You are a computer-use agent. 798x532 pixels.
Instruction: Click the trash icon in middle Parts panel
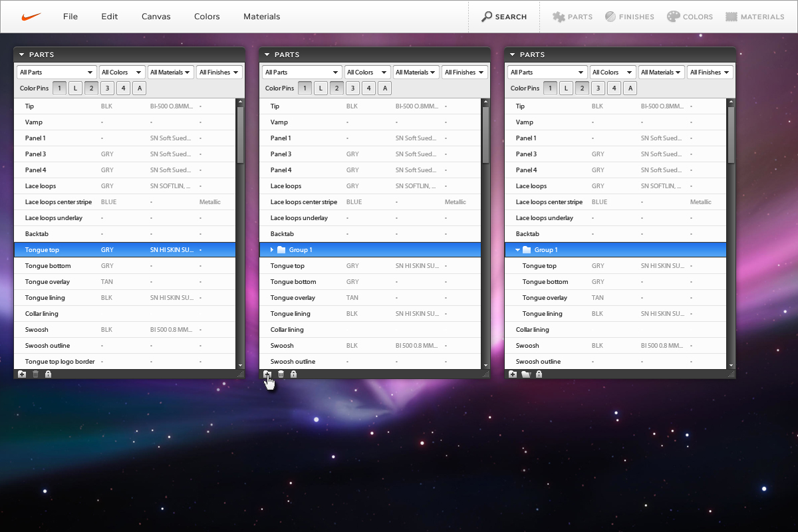pyautogui.click(x=281, y=374)
